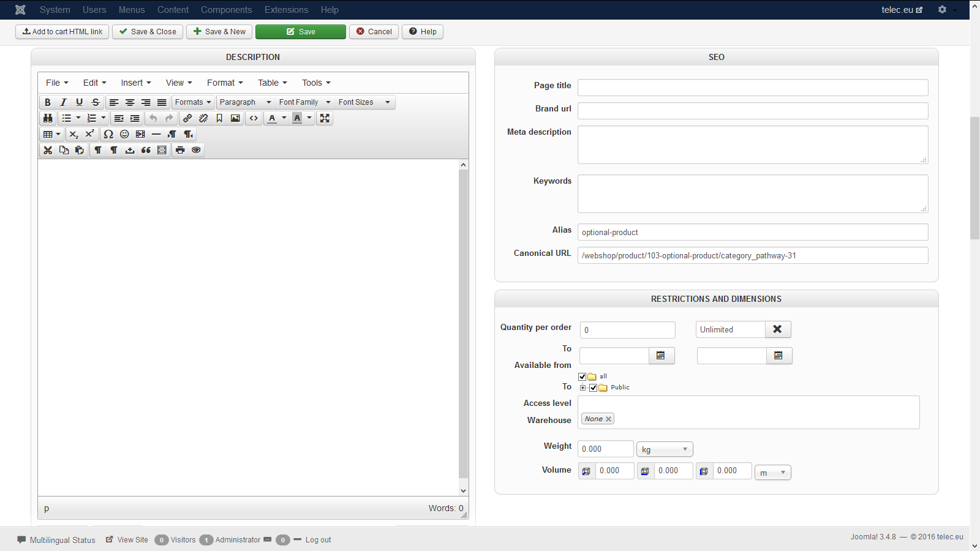Click Save & Close
The image size is (980, 551).
(x=148, y=32)
